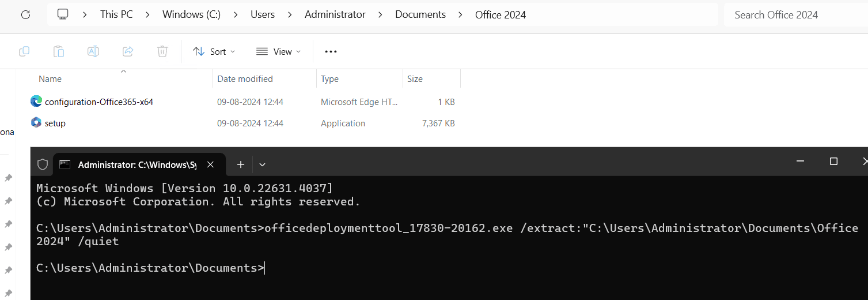Open a new terminal tab
868x300 pixels.
point(241,164)
